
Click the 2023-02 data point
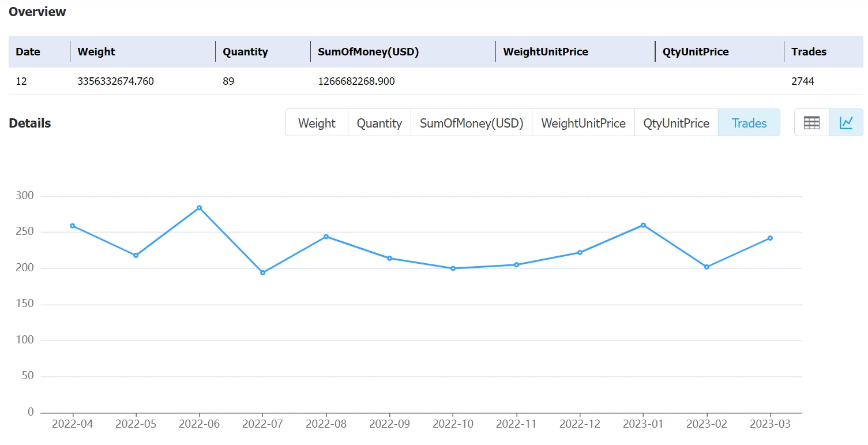pyautogui.click(x=707, y=267)
